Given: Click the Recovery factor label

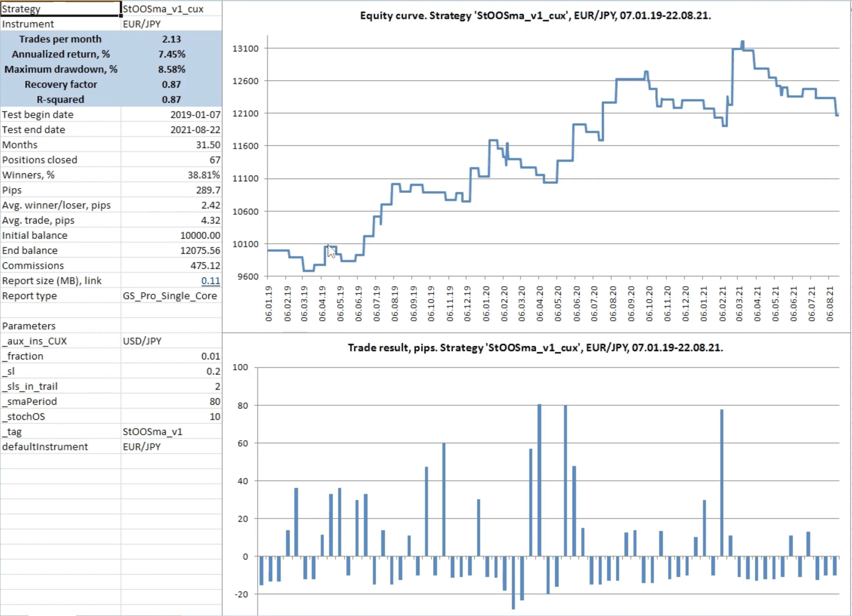Looking at the screenshot, I should 60,84.
